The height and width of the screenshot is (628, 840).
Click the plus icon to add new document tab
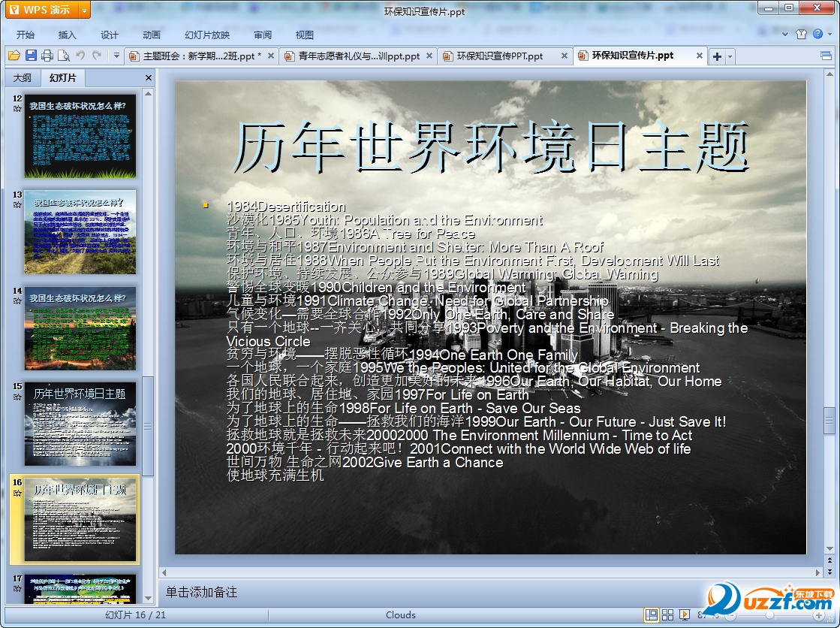[x=718, y=56]
